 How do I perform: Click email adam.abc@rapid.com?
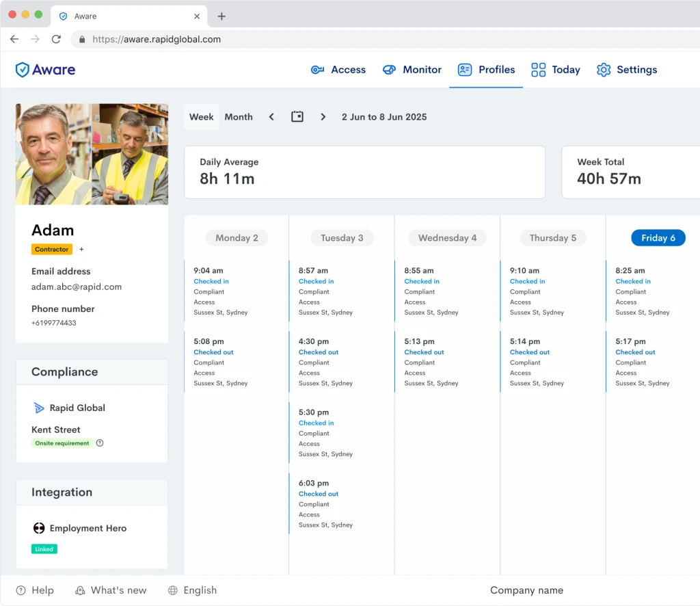(x=77, y=287)
